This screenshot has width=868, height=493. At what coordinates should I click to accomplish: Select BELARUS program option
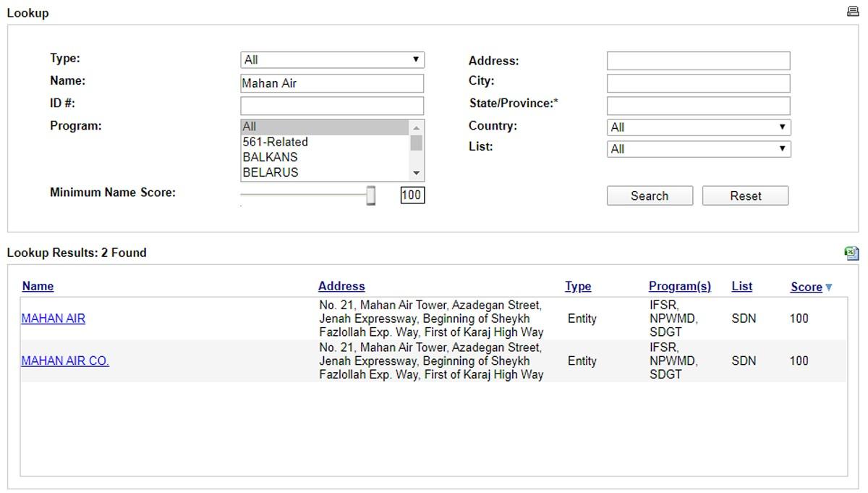tap(325, 172)
